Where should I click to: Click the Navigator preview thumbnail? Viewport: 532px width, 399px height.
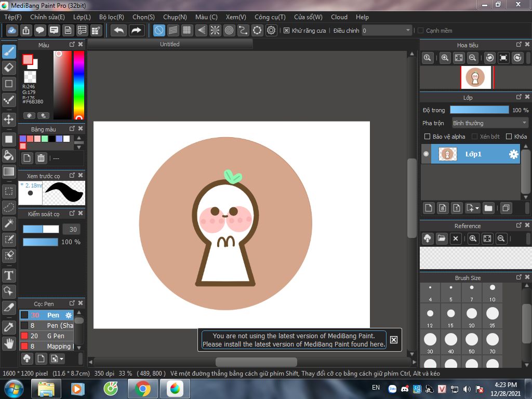tap(476, 77)
